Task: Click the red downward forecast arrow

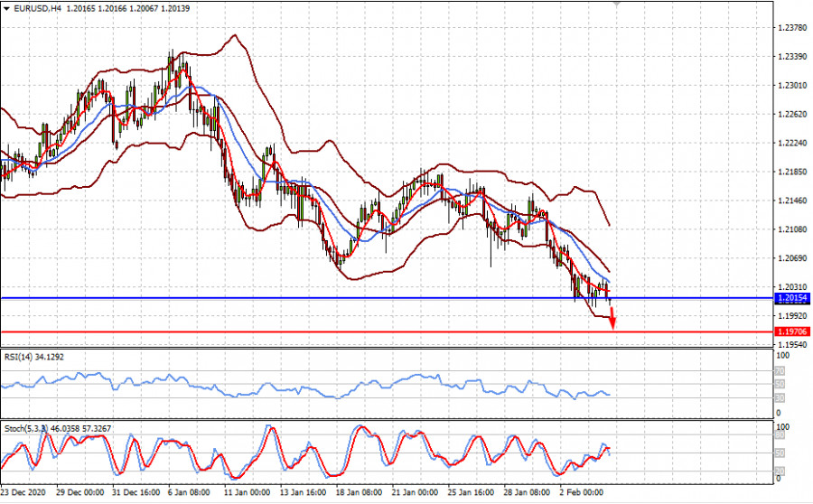Action: pos(612,318)
